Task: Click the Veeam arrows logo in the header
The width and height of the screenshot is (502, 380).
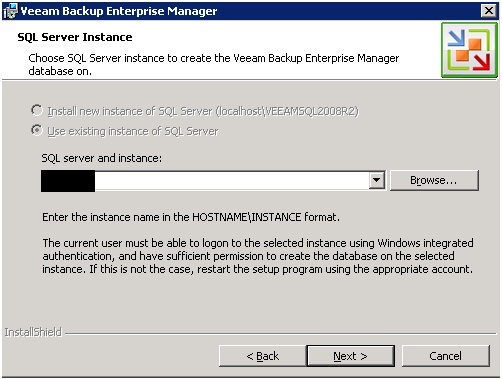Action: point(469,50)
